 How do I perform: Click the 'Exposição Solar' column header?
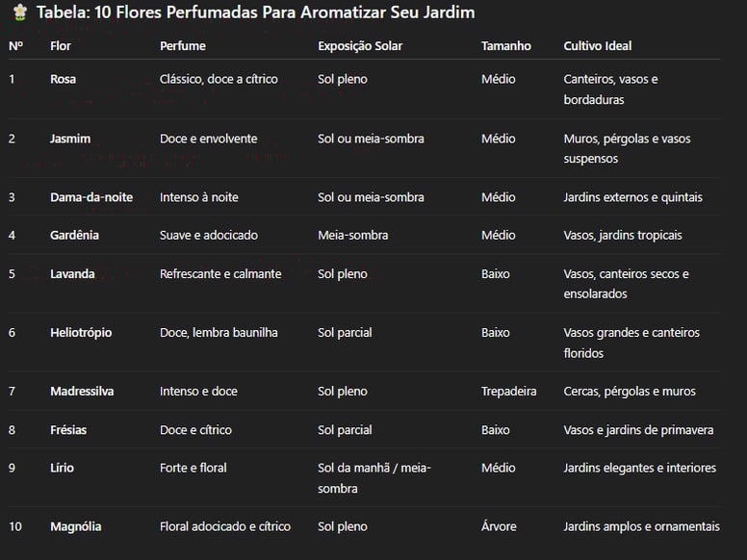(x=360, y=46)
